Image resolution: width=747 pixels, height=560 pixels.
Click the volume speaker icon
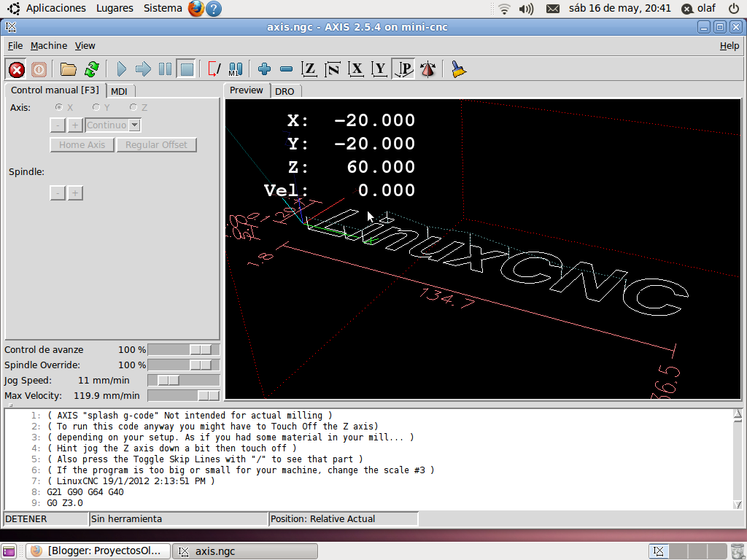pos(526,9)
